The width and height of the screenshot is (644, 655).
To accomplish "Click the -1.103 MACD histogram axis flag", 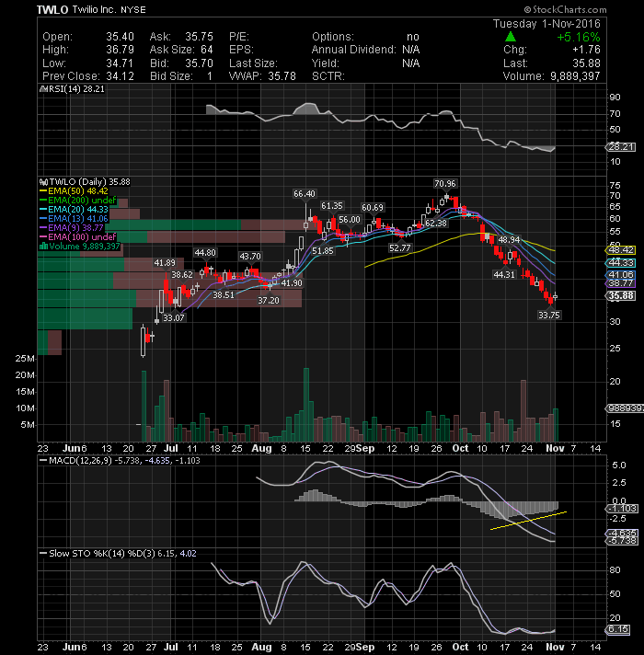I will coord(621,509).
